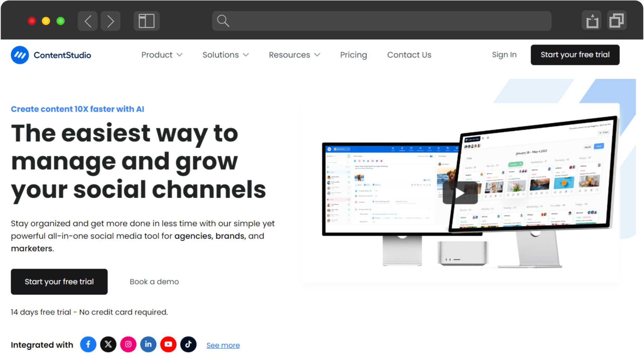Click the 'Integrated with' label
644x362 pixels.
tap(42, 345)
